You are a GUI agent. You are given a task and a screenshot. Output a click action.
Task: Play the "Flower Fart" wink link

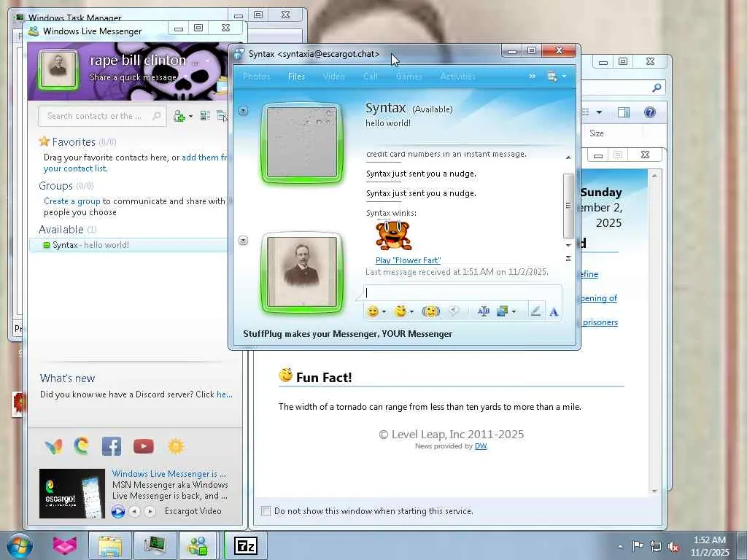pos(409,260)
